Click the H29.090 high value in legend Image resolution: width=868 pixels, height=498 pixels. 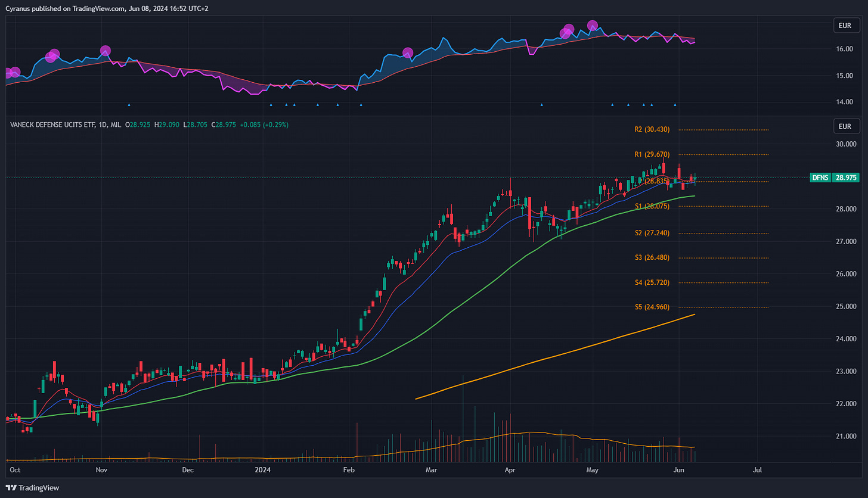(x=167, y=125)
